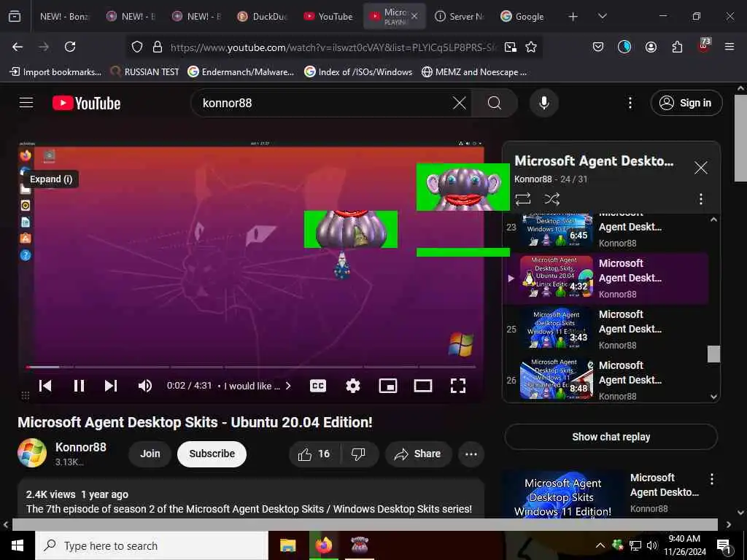Show chat replay
Viewport: 747px width, 560px height.
point(611,437)
